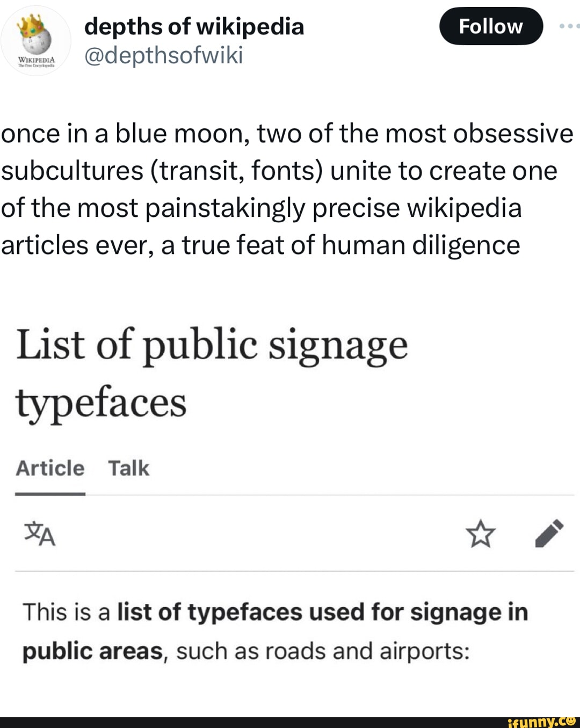Screen dimensions: 580x728
Task: Click the 'List of public signage typefaces' heading
Action: click(212, 345)
